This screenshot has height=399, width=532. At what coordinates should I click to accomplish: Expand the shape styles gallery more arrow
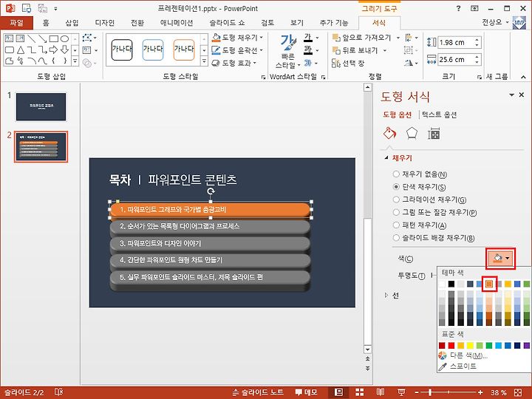click(204, 61)
